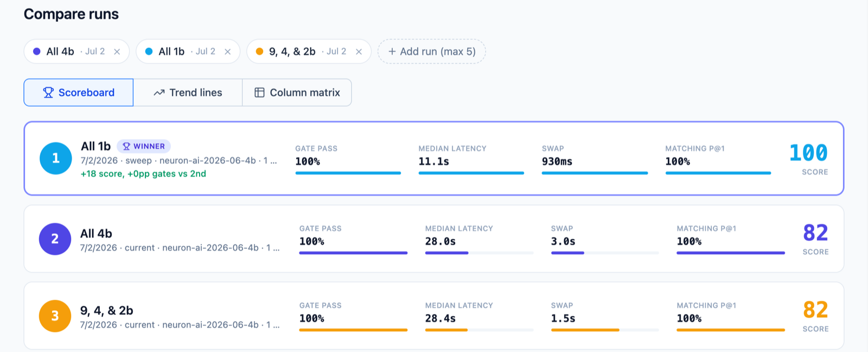Image resolution: width=868 pixels, height=352 pixels.
Task: Click the 'Compare runs' heading
Action: (71, 14)
